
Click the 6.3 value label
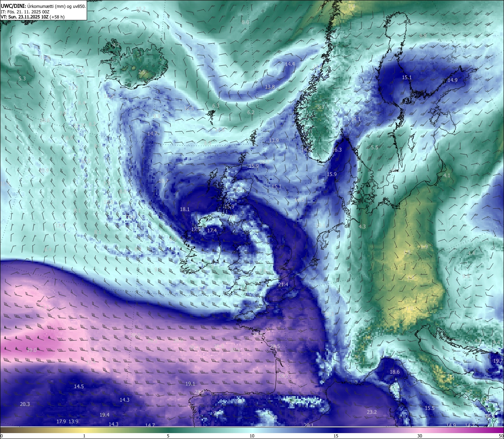tap(216, 106)
